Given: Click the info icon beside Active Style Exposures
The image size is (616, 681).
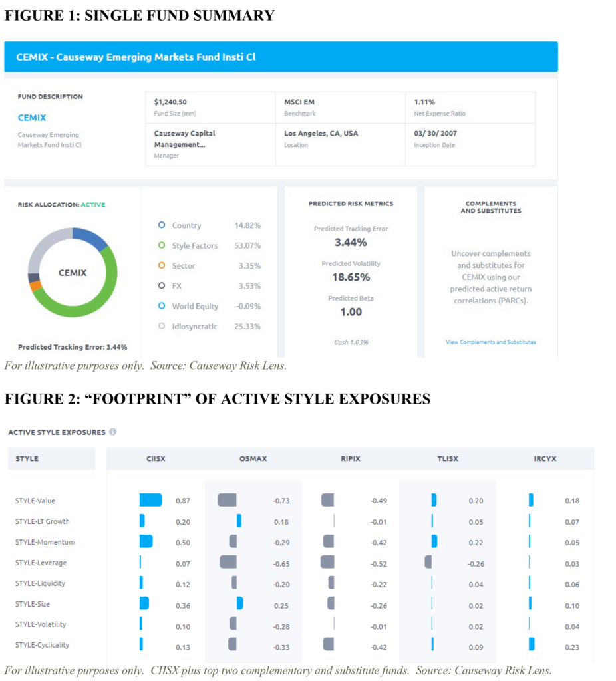Looking at the screenshot, I should click(x=113, y=432).
